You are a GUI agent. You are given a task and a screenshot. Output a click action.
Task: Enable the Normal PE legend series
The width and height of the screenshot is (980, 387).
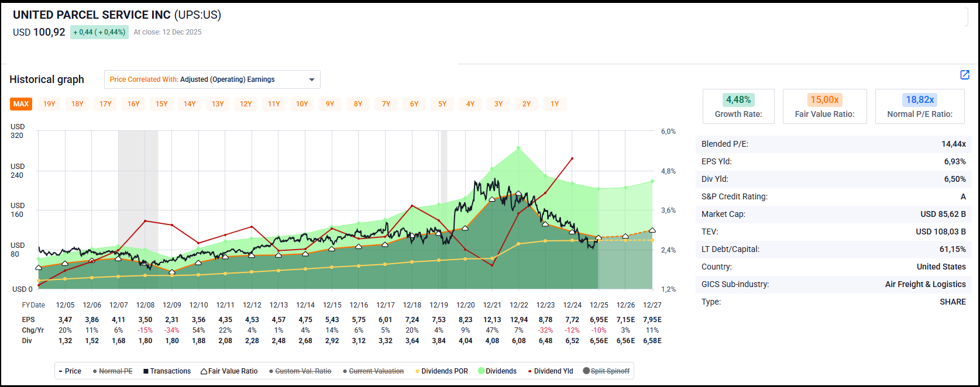(x=112, y=371)
